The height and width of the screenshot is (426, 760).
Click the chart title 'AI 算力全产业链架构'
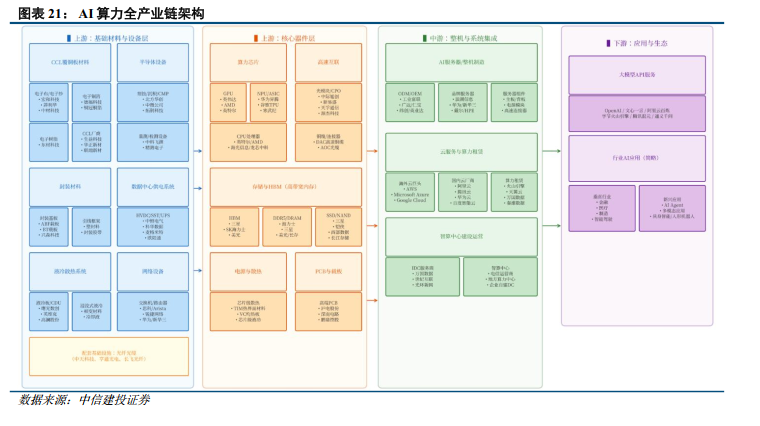(x=141, y=14)
